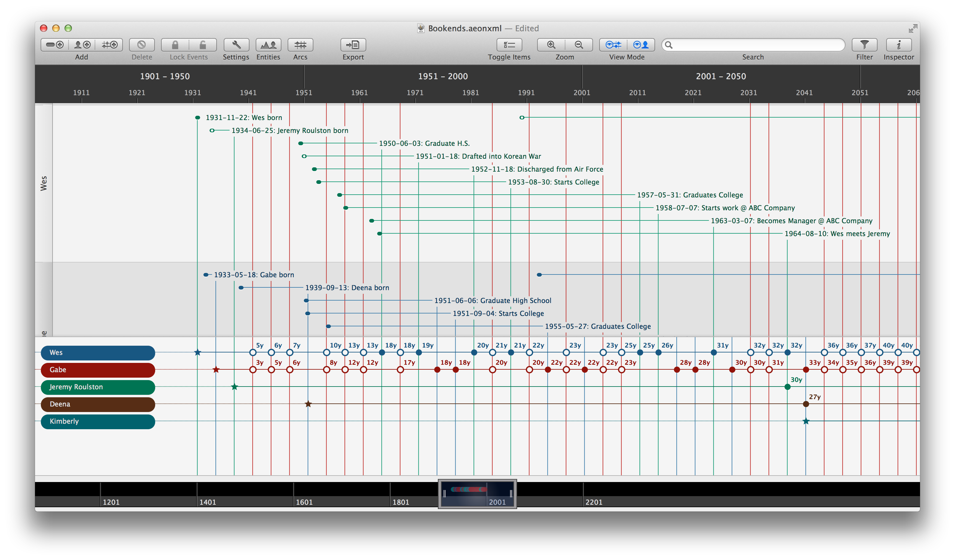955x560 pixels.
Task: Click the 2201 tick in overview bar
Action: (594, 502)
